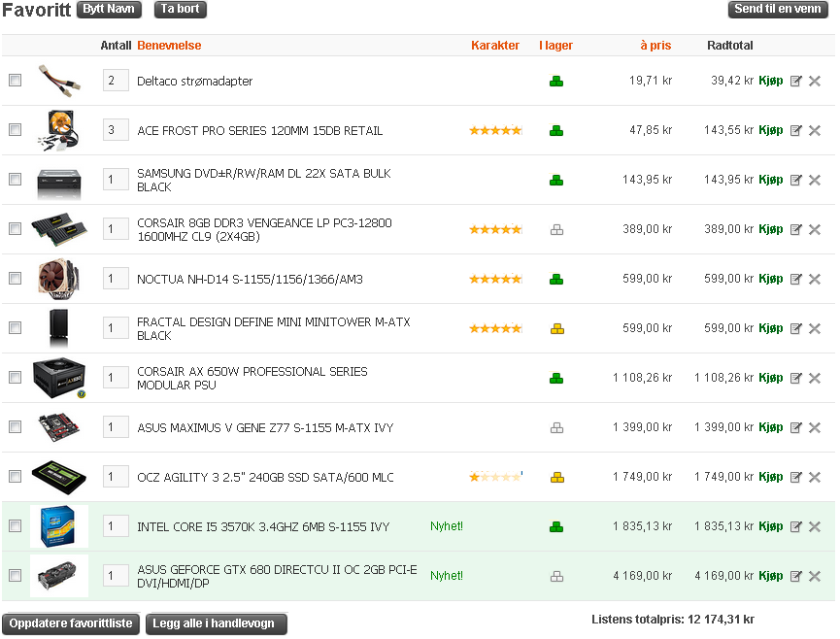Click star rating of OCZ AGILITY 3
The height and width of the screenshot is (639, 840).
pyautogui.click(x=495, y=477)
